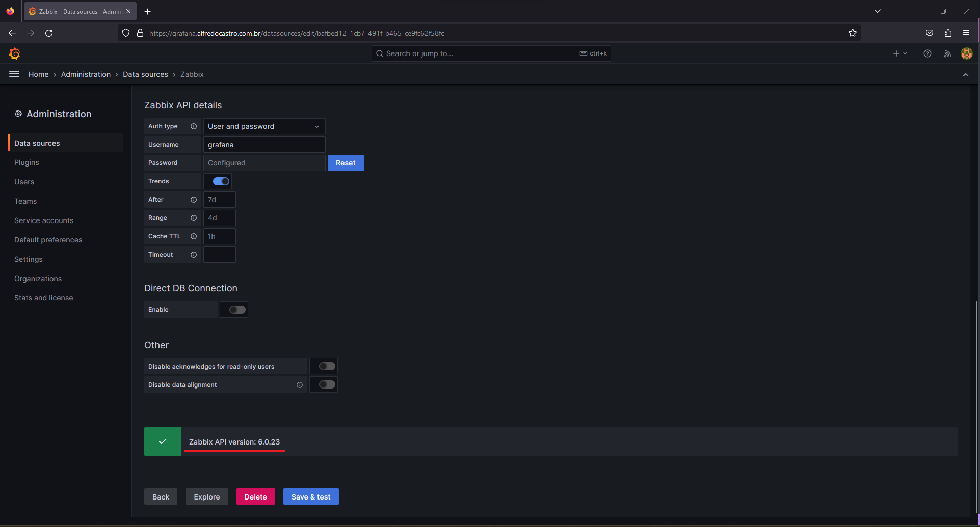This screenshot has width=980, height=527.
Task: Open the user profile avatar
Action: click(x=966, y=53)
